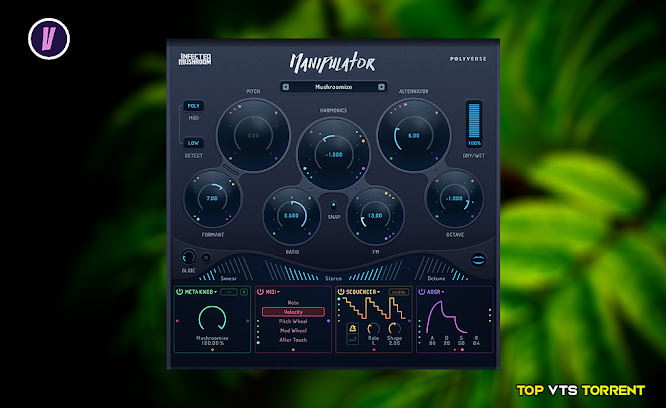666x408 pixels.
Task: Click the Alternator knob
Action: pos(414,135)
